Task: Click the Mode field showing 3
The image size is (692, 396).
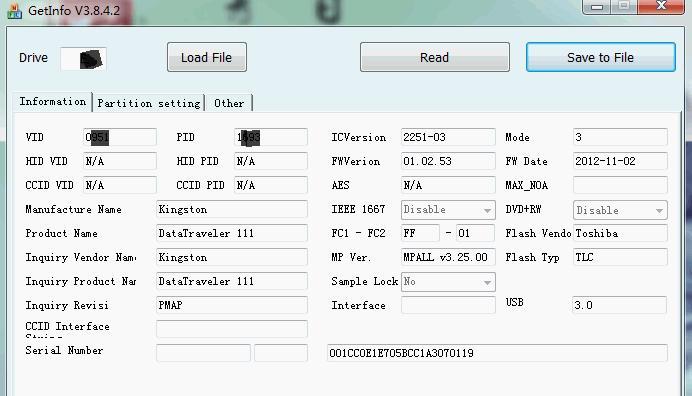Action: click(x=620, y=137)
